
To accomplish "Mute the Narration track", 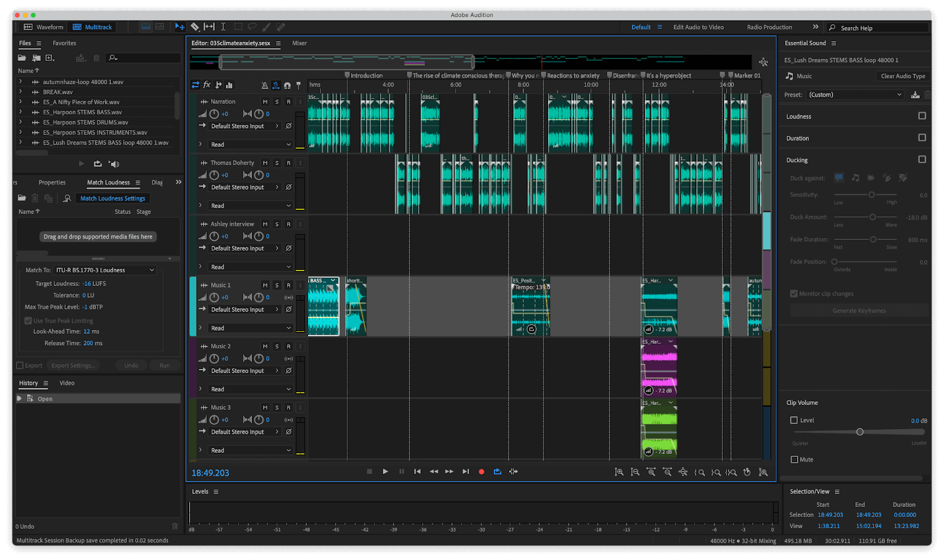I will coord(265,102).
